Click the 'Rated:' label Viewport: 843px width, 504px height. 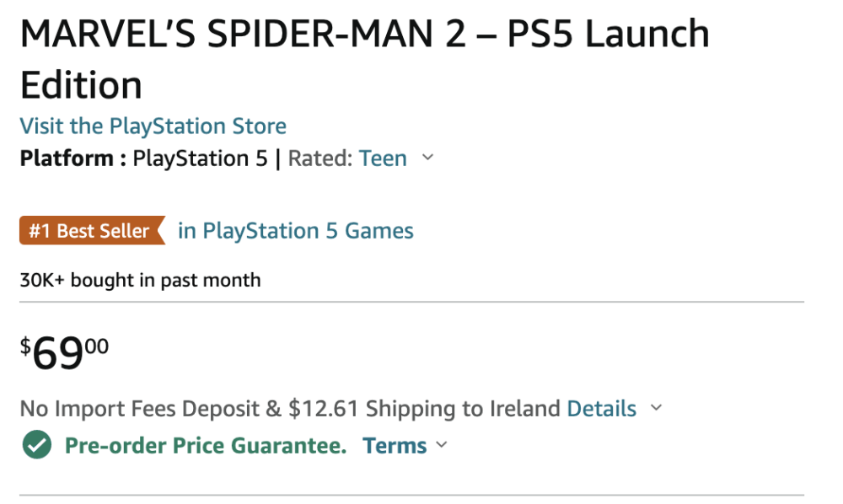[x=319, y=158]
